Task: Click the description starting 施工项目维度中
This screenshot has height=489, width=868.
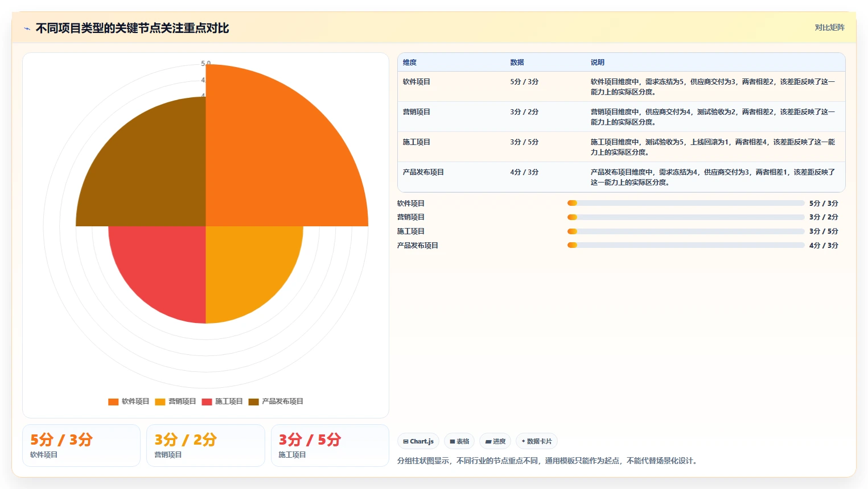Action: [713, 147]
